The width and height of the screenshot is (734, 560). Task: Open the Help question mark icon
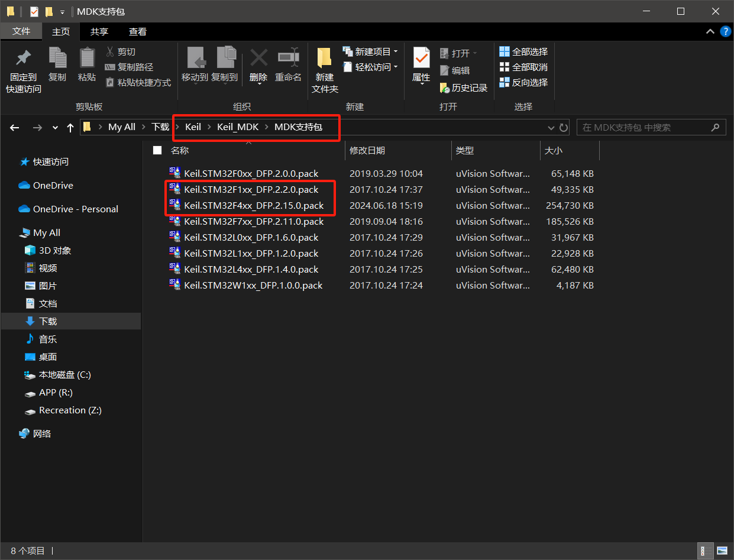726,31
